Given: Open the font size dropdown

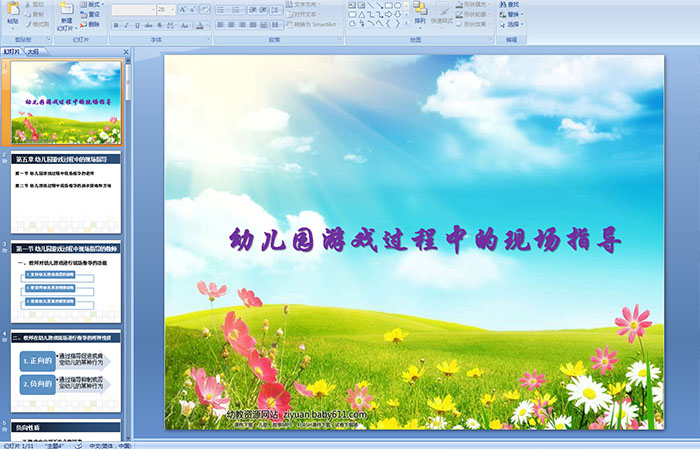Looking at the screenshot, I should point(173,9).
